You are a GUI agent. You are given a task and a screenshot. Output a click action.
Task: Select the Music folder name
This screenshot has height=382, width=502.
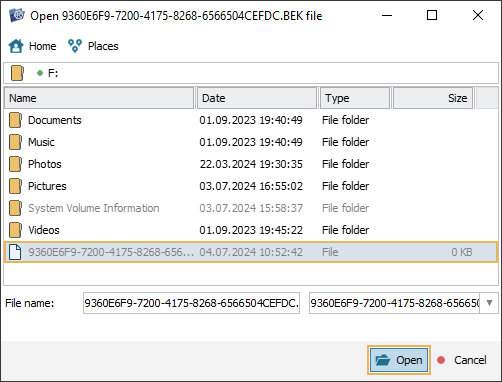[x=41, y=142]
